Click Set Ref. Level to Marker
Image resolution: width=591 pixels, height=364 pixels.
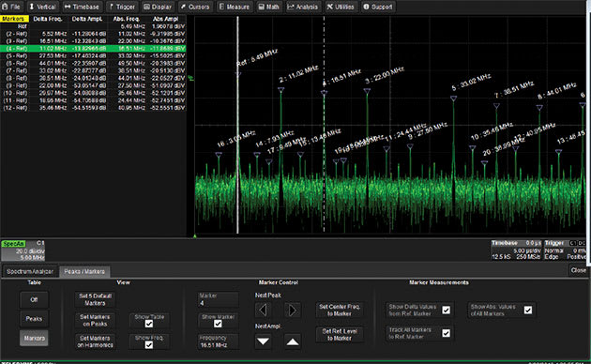(340, 335)
